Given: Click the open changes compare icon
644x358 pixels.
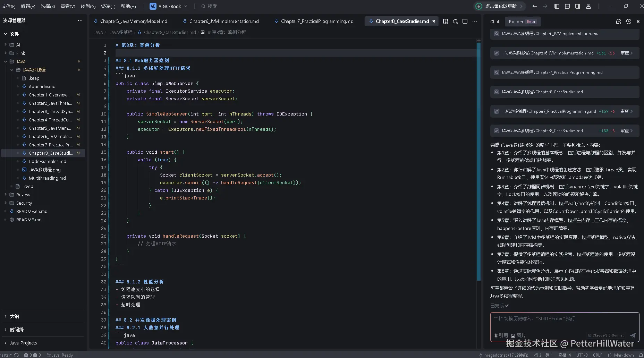Looking at the screenshot, I should point(455,21).
